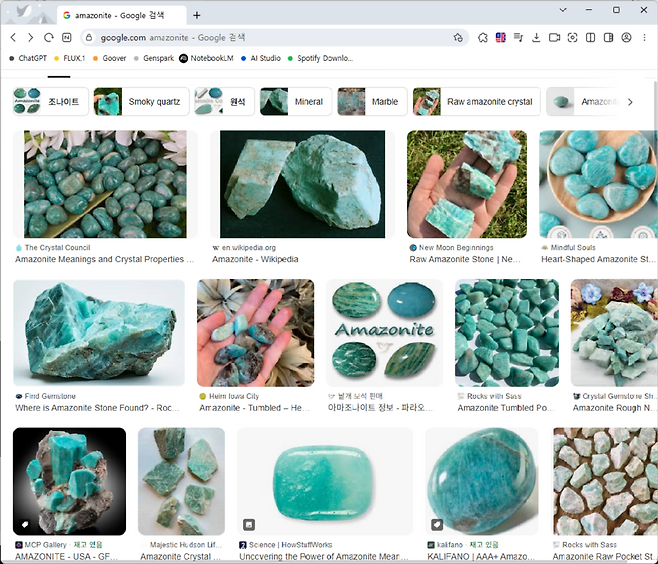Open the Chrome three-dot menu
658x564 pixels.
point(644,37)
